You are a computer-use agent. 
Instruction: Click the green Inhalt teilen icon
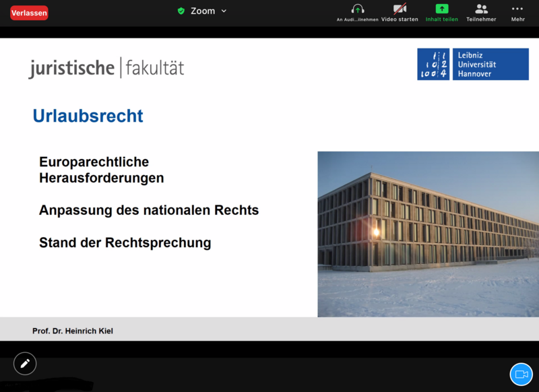tap(441, 9)
